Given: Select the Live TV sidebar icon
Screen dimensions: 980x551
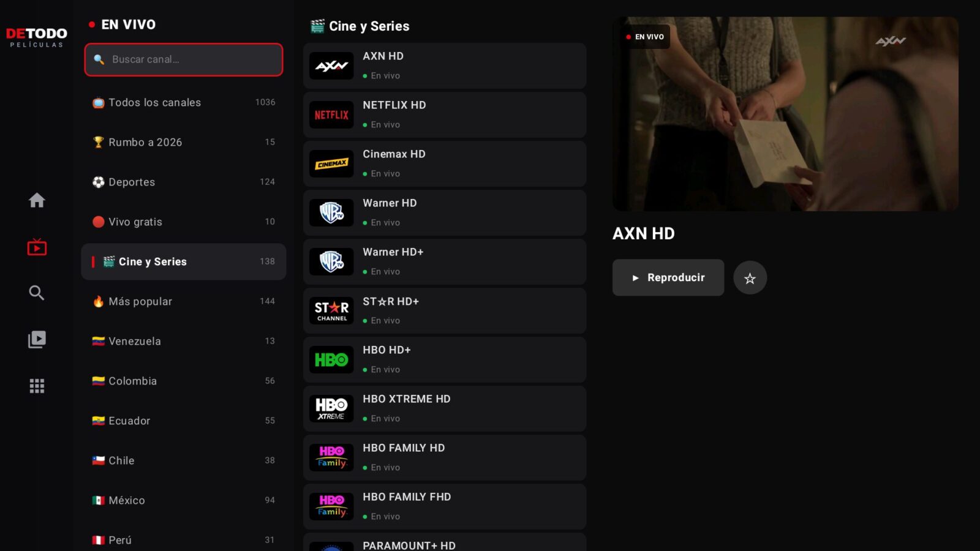Looking at the screenshot, I should coord(37,247).
